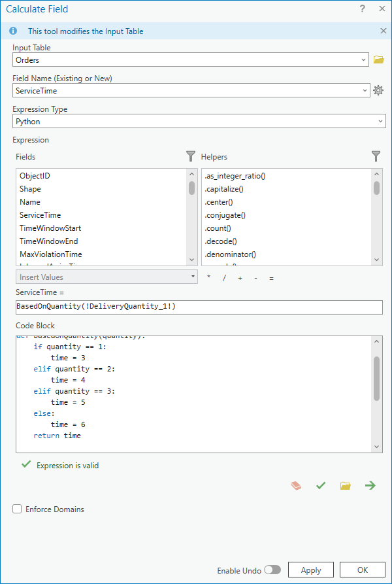This screenshot has width=392, height=584.
Task: Import an expression file via the folder icon
Action: click(345, 485)
